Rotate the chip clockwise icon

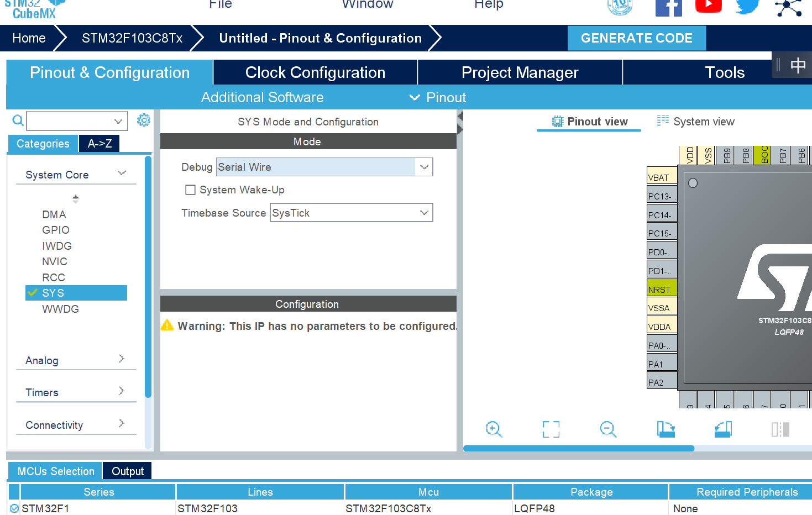(x=666, y=429)
